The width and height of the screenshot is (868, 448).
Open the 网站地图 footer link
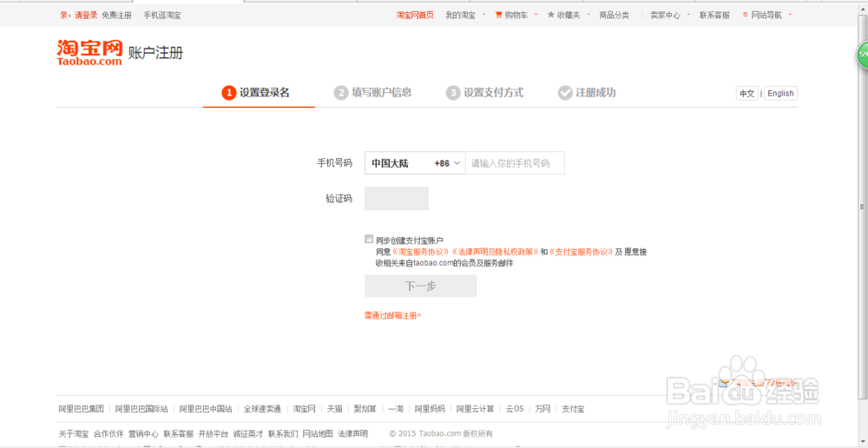coord(318,433)
